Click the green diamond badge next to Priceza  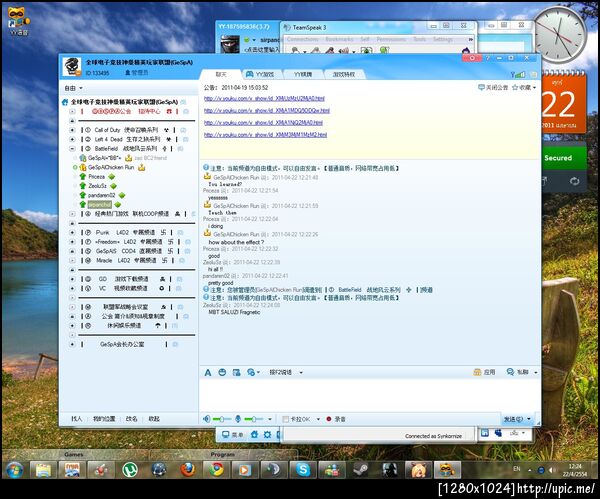[112, 177]
